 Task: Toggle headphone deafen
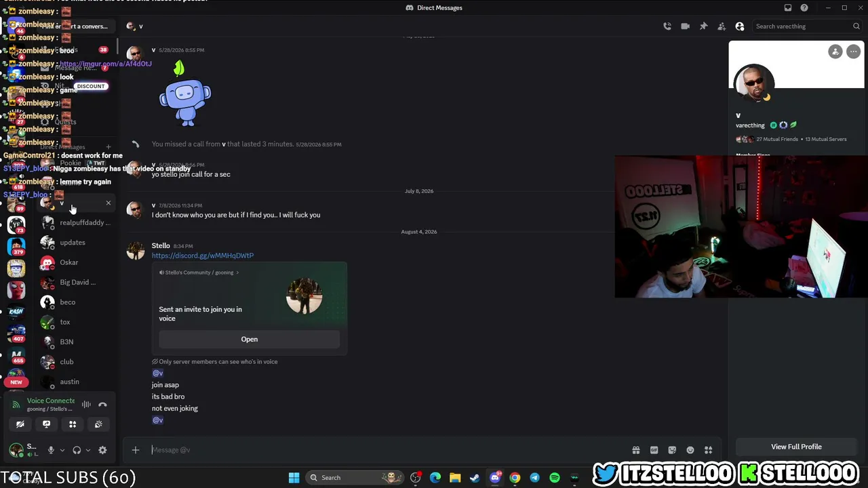[77, 450]
